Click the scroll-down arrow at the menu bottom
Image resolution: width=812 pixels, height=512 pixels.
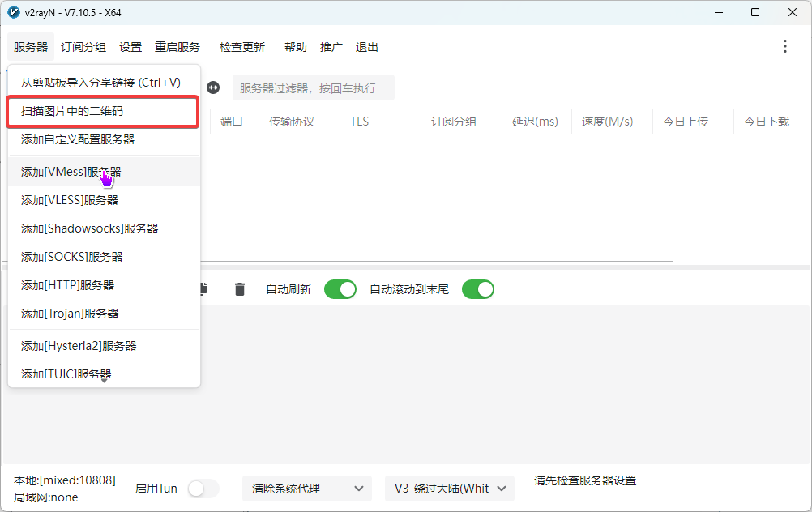[104, 380]
